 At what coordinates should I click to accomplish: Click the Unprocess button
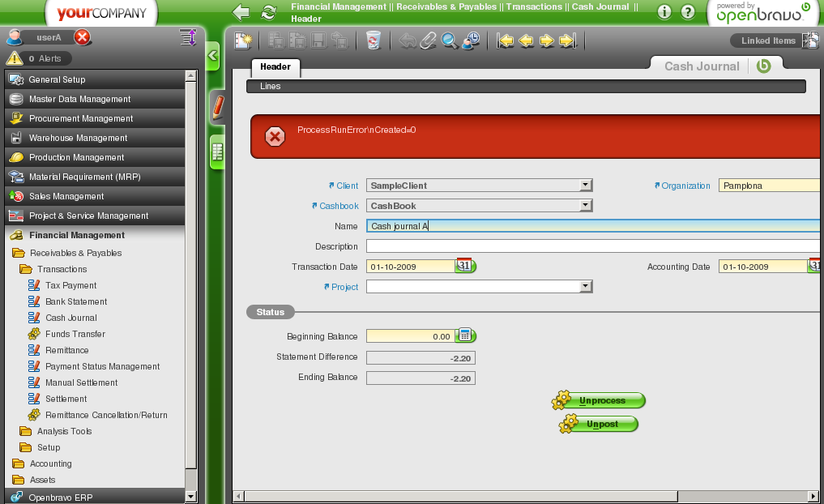pos(602,400)
